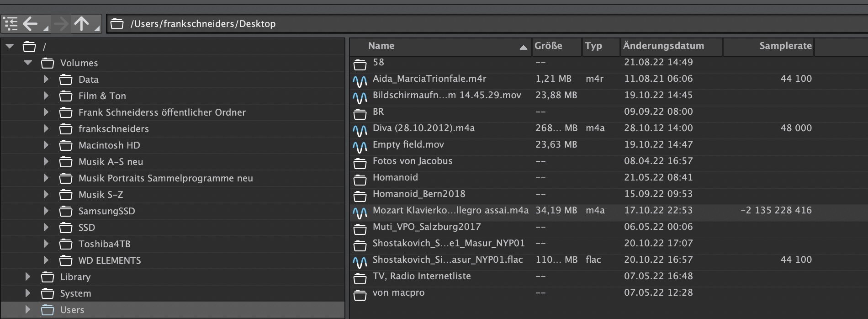The image size is (868, 319).
Task: Expand the Users folder
Action: coord(28,310)
